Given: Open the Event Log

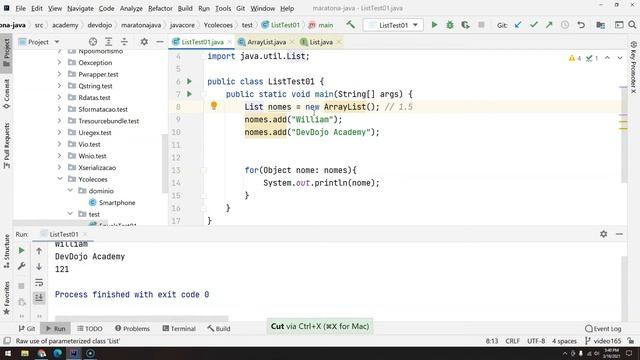Looking at the screenshot, I should 603,328.
